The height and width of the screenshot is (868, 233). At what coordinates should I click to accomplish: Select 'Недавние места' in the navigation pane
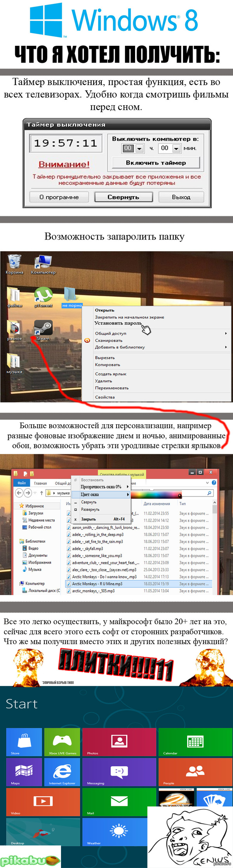(42, 520)
